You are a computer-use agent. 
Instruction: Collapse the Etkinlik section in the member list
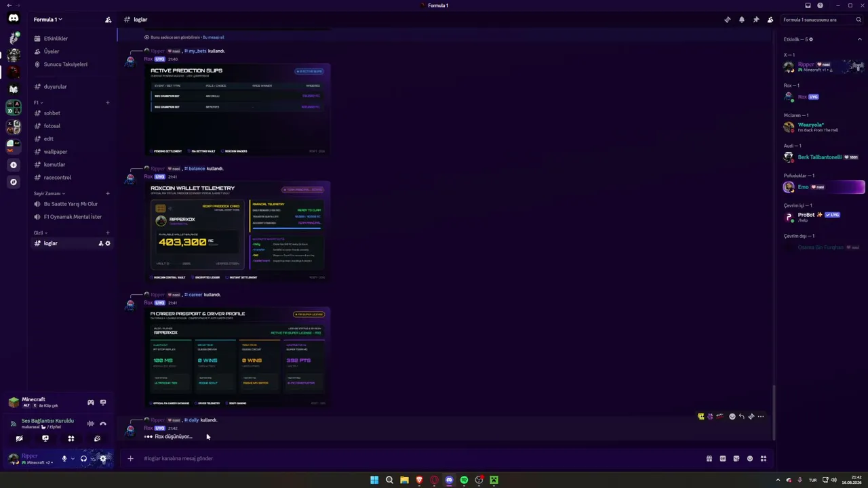pyautogui.click(x=860, y=39)
